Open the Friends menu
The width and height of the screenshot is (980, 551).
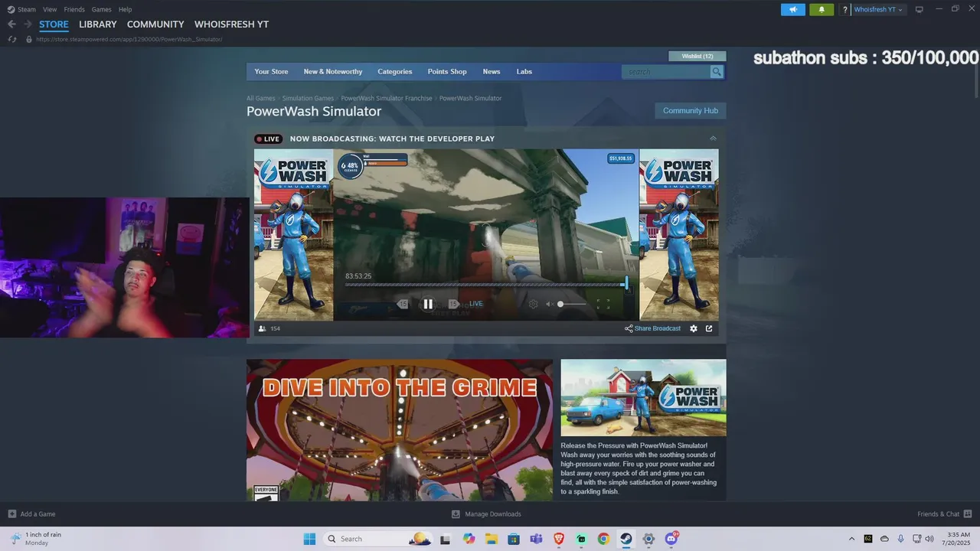[74, 9]
